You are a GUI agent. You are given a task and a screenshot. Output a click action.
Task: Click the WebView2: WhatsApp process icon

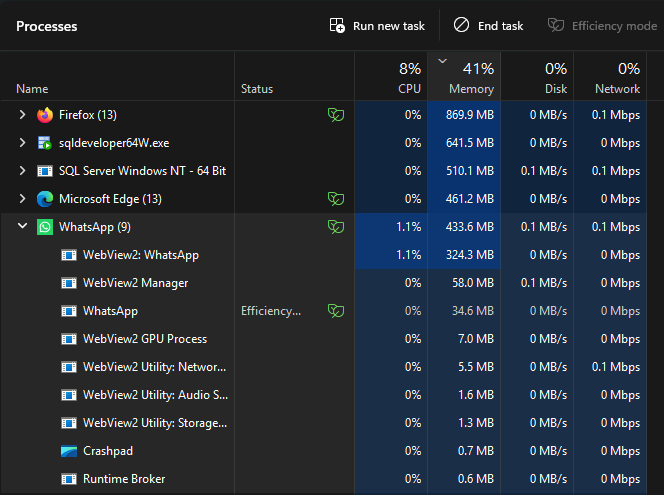coord(69,255)
